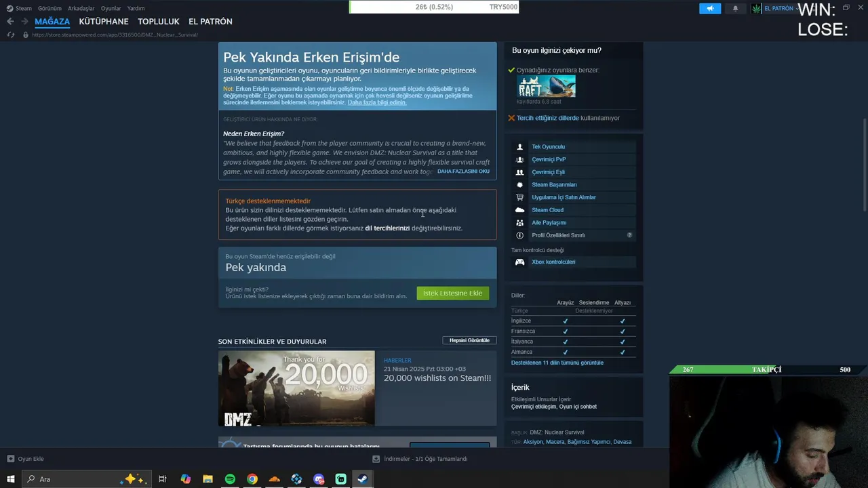This screenshot has width=868, height=488.
Task: Open Uygulama İçi Satın Alımlar link
Action: (x=564, y=197)
